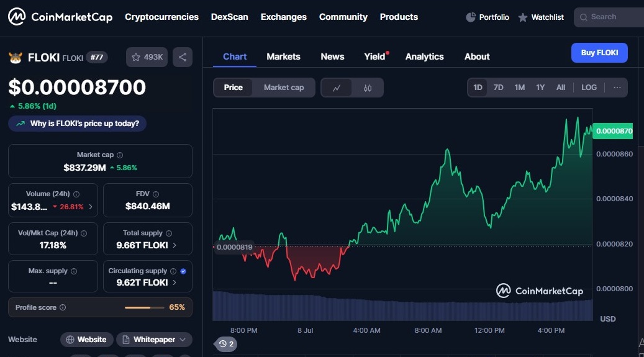Open the Community menu
The width and height of the screenshot is (644, 357).
343,17
